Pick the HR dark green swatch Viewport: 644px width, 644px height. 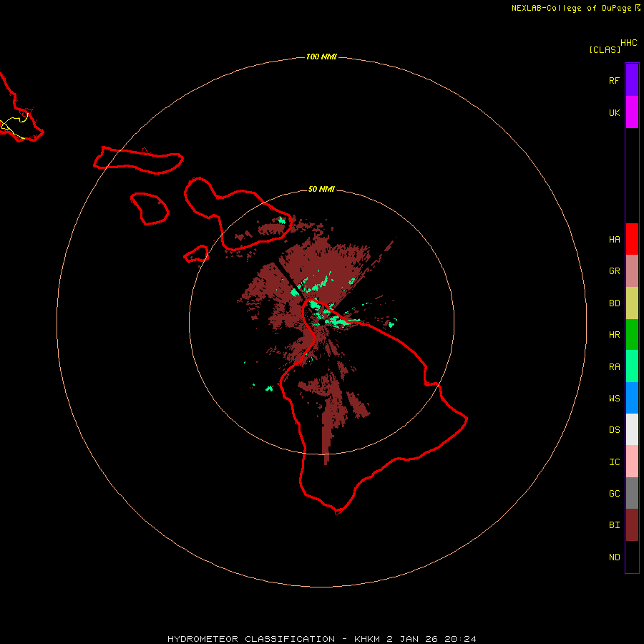pos(632,335)
